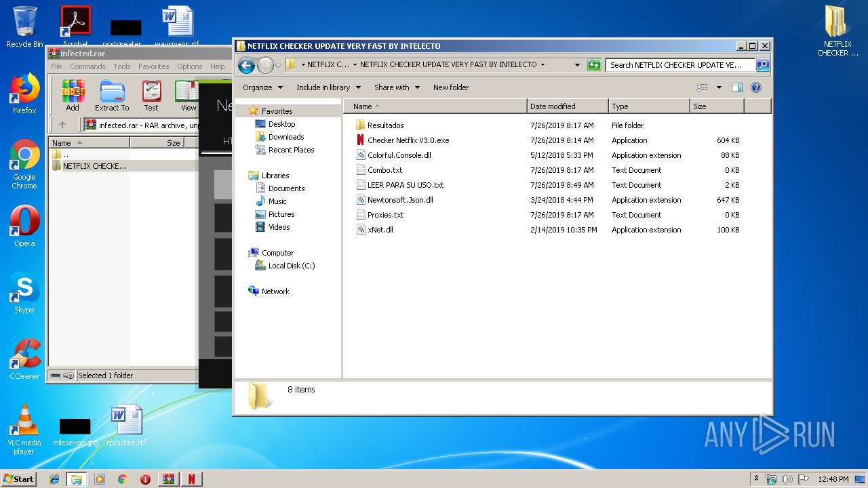Click Explorer Forward navigation button
This screenshot has width=868, height=488.
(x=265, y=65)
